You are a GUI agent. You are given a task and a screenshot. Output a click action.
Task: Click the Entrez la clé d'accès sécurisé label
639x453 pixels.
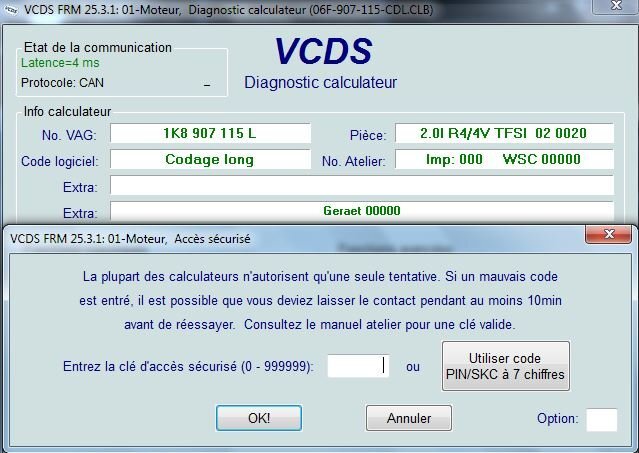(x=188, y=366)
